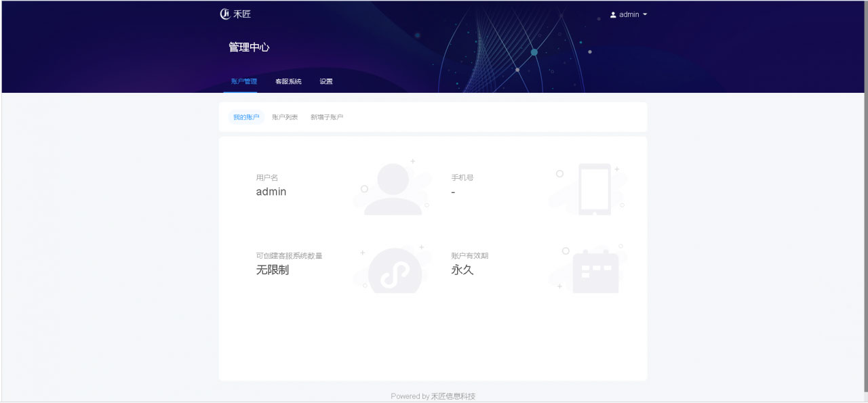Click the 禾匠 logo icon

point(225,14)
